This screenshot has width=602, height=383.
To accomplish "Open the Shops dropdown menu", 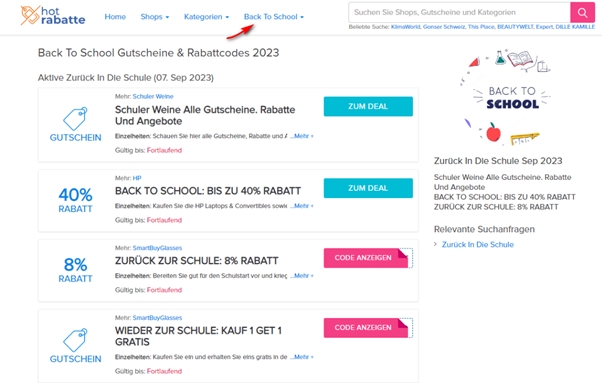I will coord(154,17).
